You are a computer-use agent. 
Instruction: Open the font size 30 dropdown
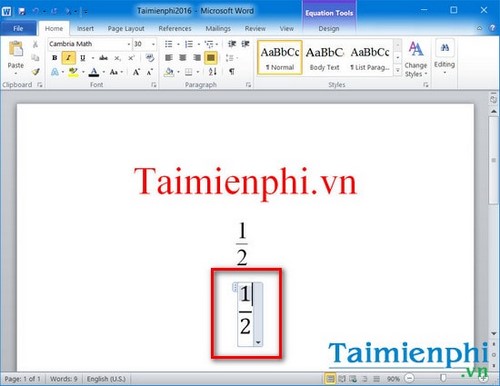coord(153,44)
